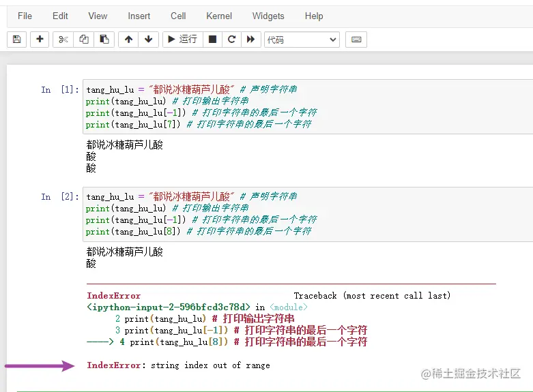Click 'Traceback (most recent call last)' text
The height and width of the screenshot is (392, 533).
(x=372, y=295)
